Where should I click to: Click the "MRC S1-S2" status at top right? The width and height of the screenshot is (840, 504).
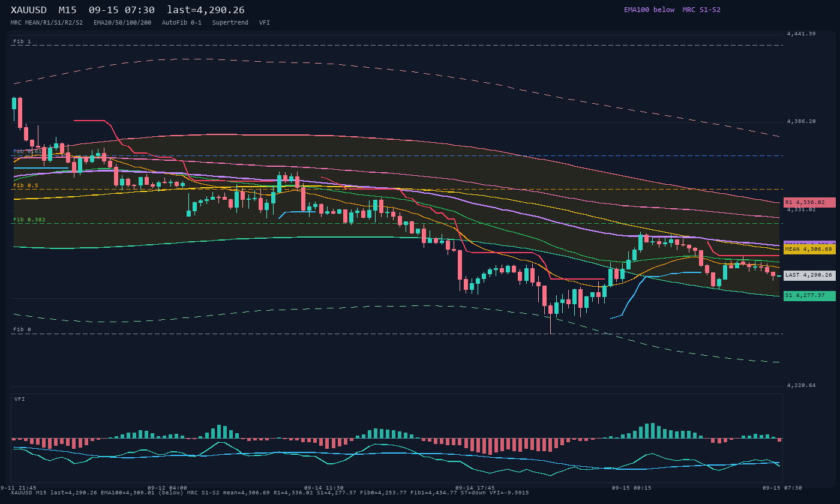pos(701,10)
